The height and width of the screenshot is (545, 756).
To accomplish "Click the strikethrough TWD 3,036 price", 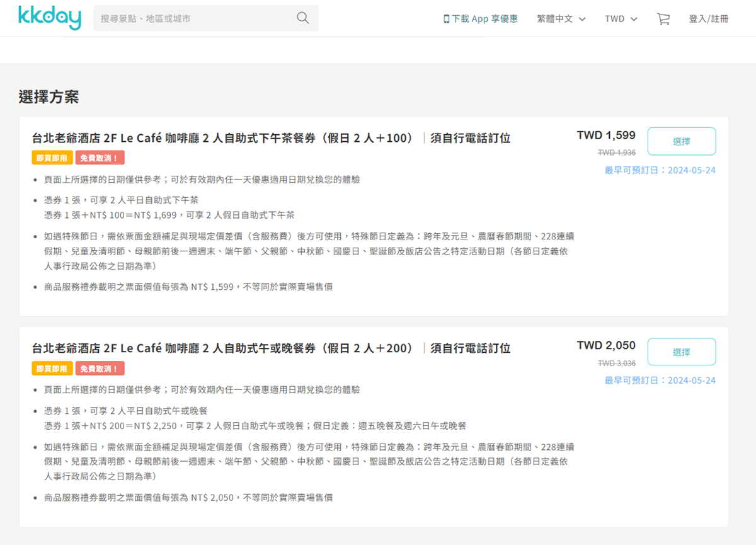I will [x=617, y=363].
